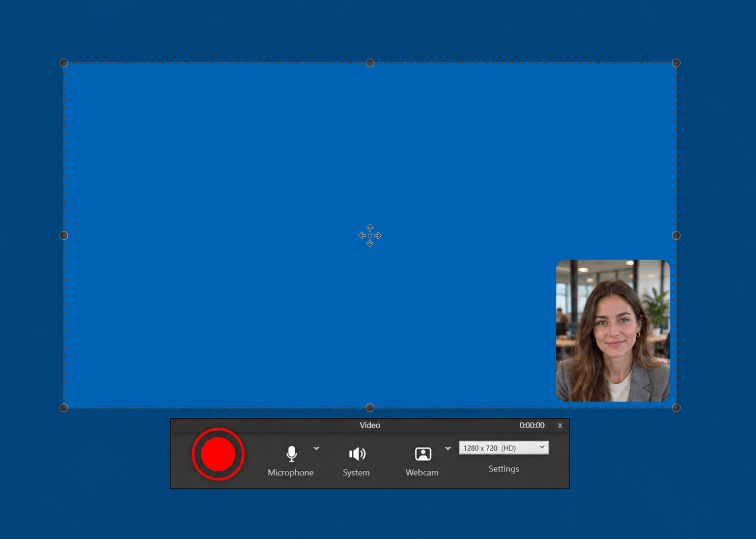Start recording with the red record button
The height and width of the screenshot is (539, 756).
[218, 454]
